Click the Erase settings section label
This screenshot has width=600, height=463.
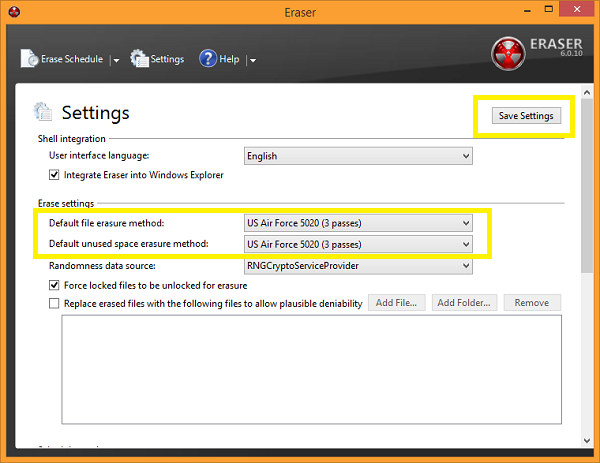click(x=66, y=203)
